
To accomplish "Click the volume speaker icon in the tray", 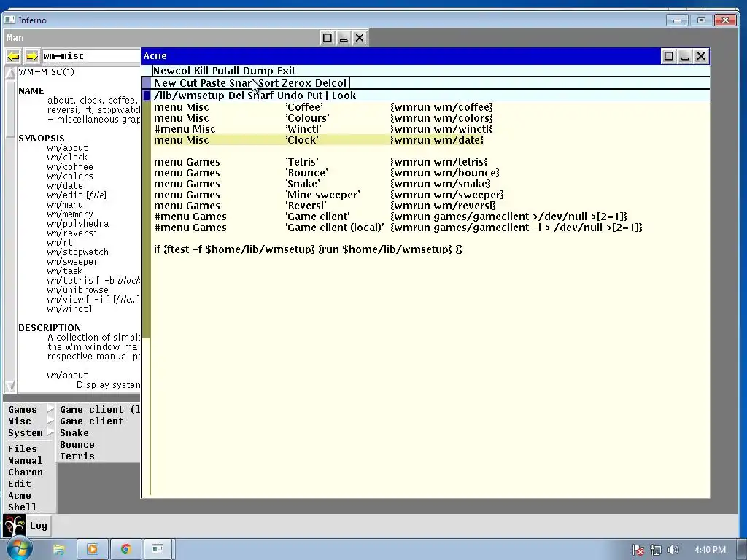I will coord(673,550).
